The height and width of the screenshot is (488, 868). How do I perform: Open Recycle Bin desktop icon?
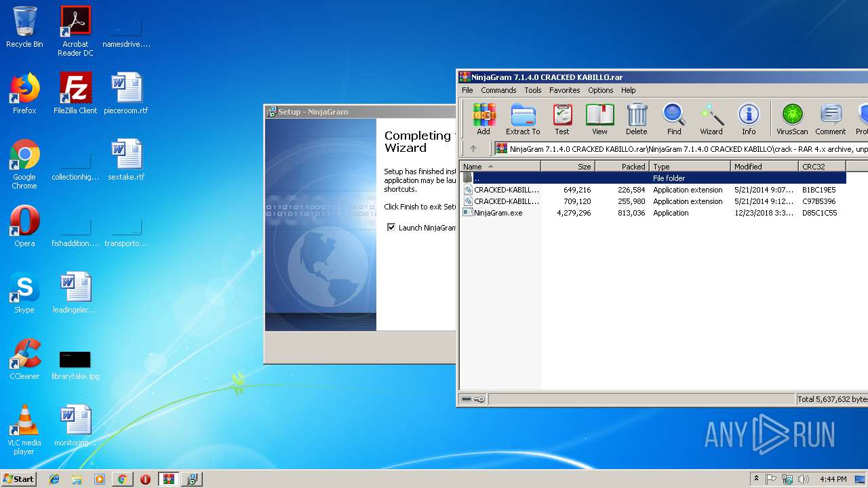pos(24,27)
